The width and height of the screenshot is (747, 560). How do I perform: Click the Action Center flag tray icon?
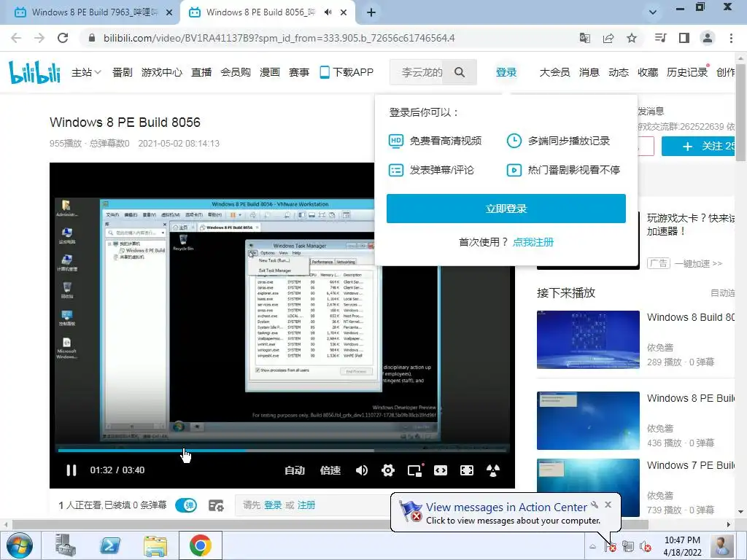coord(611,547)
